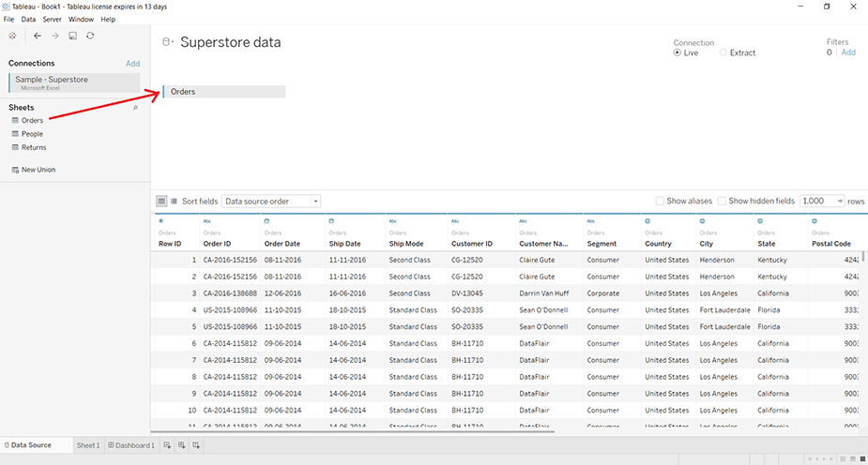Viewport: 868px width, 465px height.
Task: Change Segment column data type icon
Action: coord(591,221)
